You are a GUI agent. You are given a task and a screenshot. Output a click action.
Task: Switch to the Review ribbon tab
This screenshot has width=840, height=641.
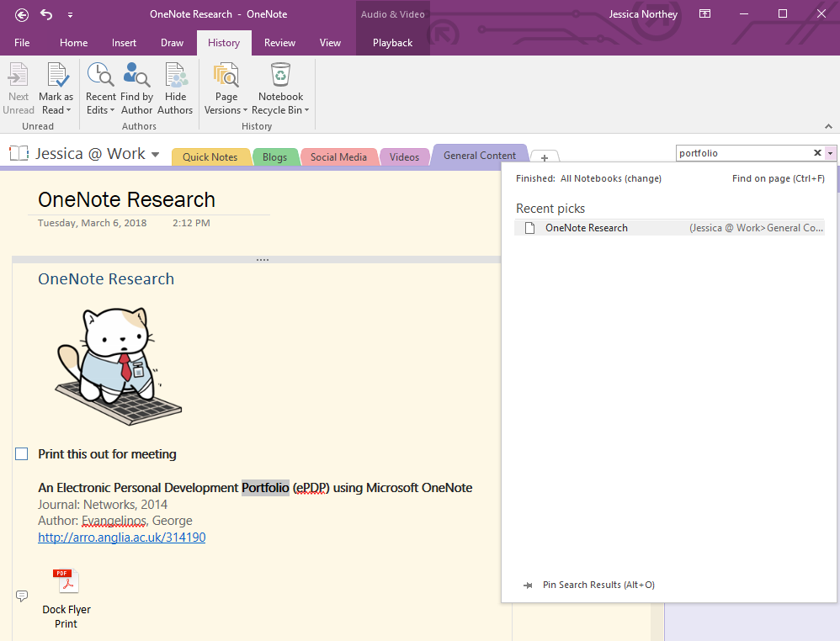tap(279, 42)
